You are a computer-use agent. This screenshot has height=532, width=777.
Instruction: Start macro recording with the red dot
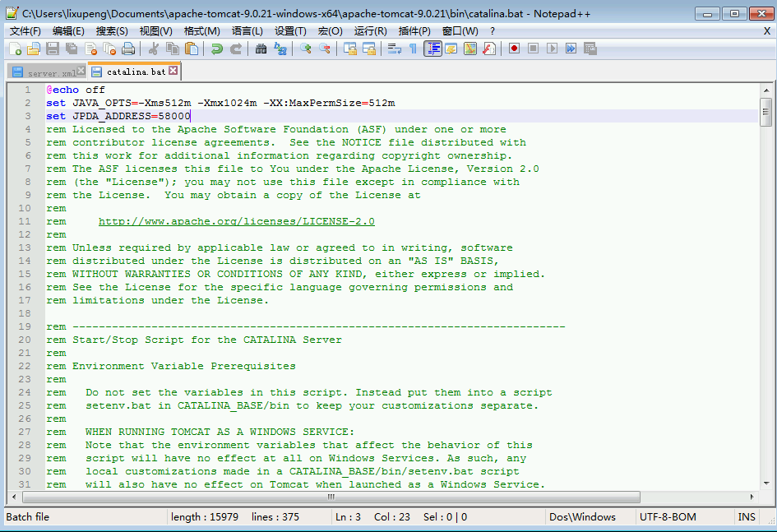click(x=515, y=49)
